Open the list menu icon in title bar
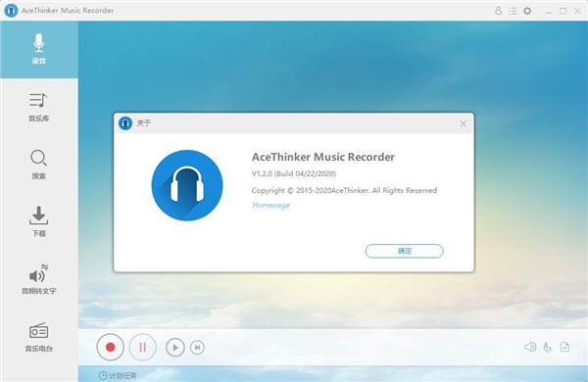 513,11
